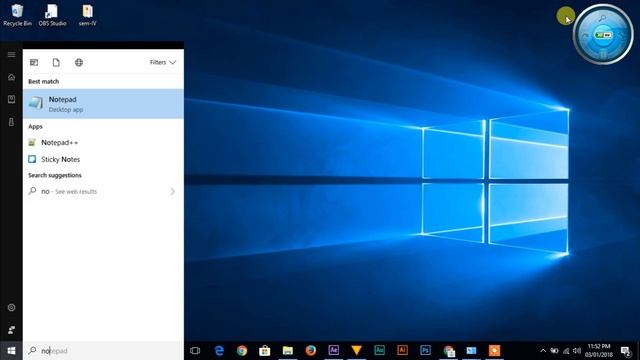The width and height of the screenshot is (640, 360).
Task: Open Adobe Audition from taskbar
Action: [380, 350]
